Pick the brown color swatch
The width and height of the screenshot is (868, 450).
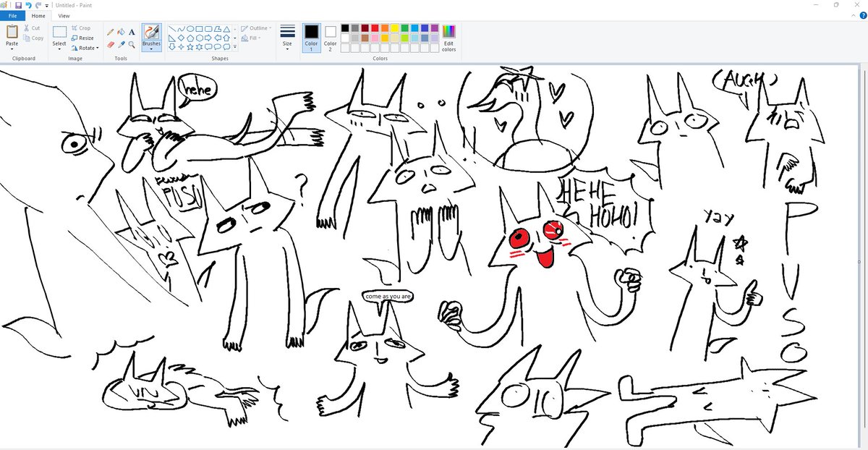[x=365, y=38]
